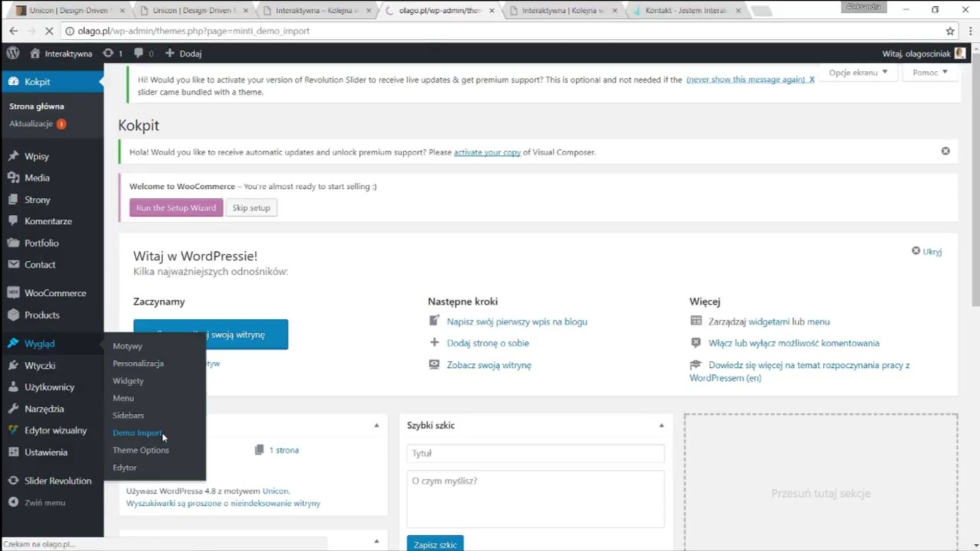
Task: Click the WordPress logo in admin bar
Action: point(13,53)
